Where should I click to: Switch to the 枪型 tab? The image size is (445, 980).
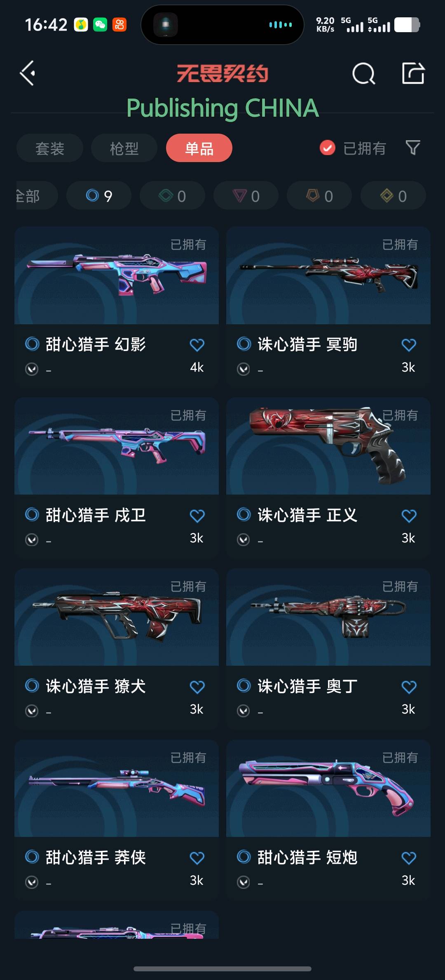pyautogui.click(x=124, y=148)
